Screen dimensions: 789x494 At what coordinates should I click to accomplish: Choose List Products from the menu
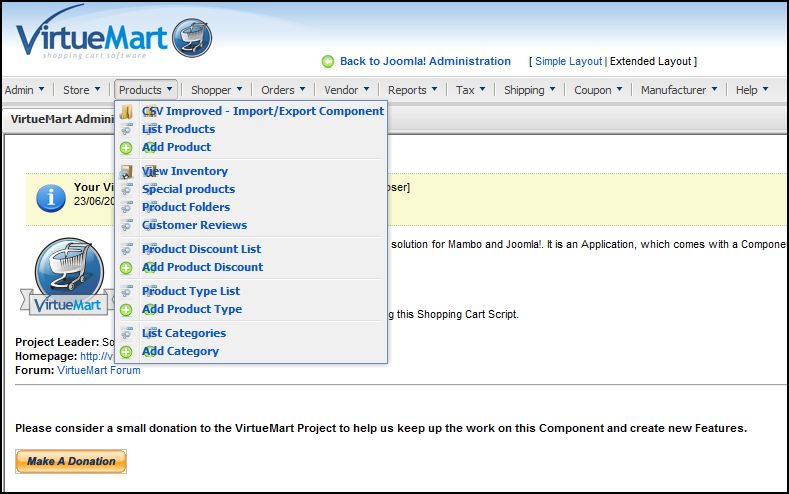(x=178, y=129)
